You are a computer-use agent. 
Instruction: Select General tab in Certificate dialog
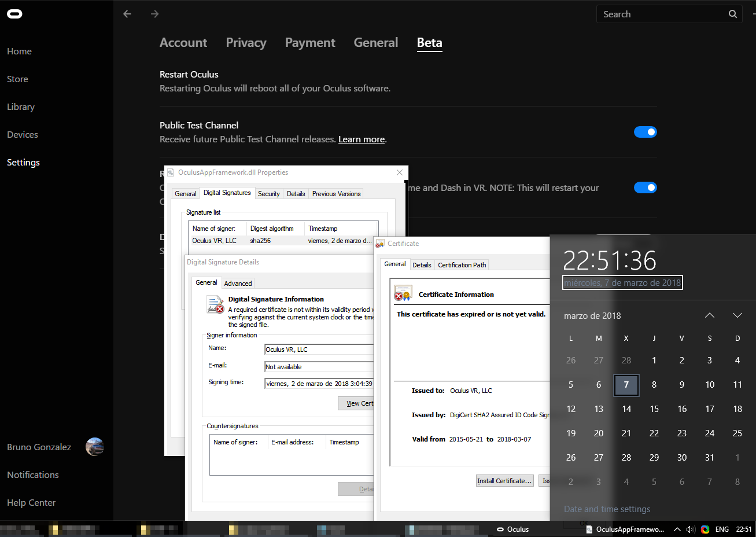[x=395, y=264]
